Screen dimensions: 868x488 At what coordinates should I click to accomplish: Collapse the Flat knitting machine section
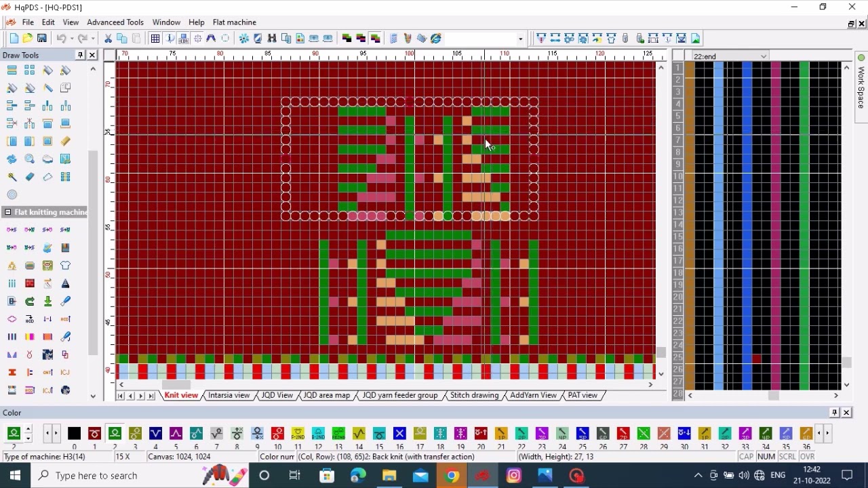(7, 212)
